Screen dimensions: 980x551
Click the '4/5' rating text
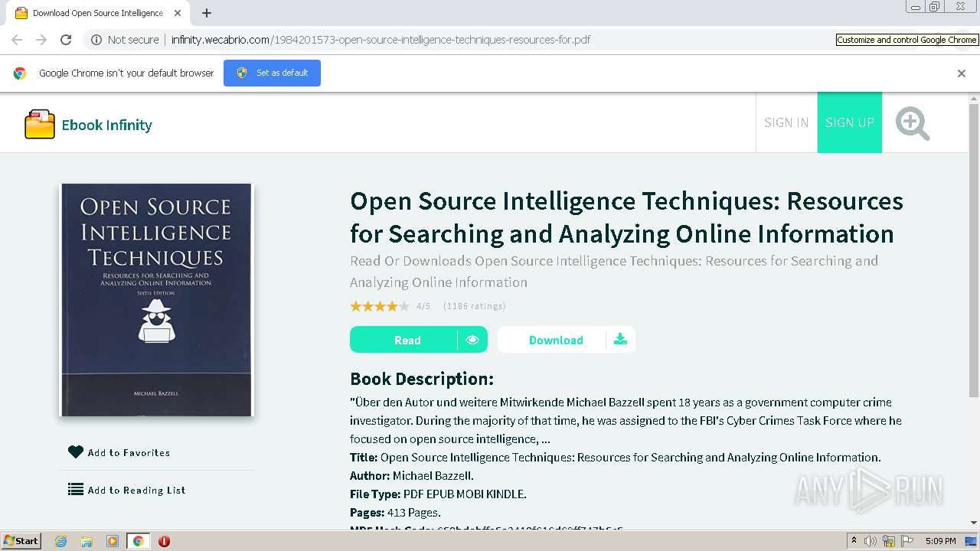click(423, 306)
